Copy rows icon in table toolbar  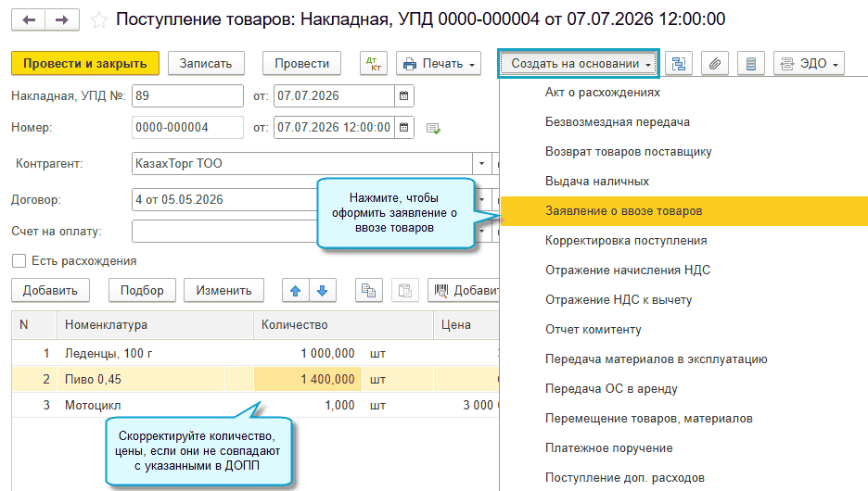[369, 290]
